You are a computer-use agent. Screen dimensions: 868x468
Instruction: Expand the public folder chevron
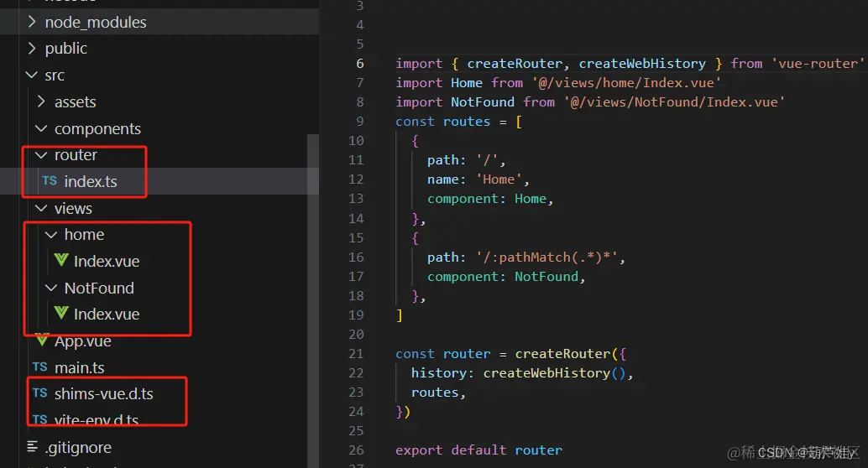pos(32,49)
